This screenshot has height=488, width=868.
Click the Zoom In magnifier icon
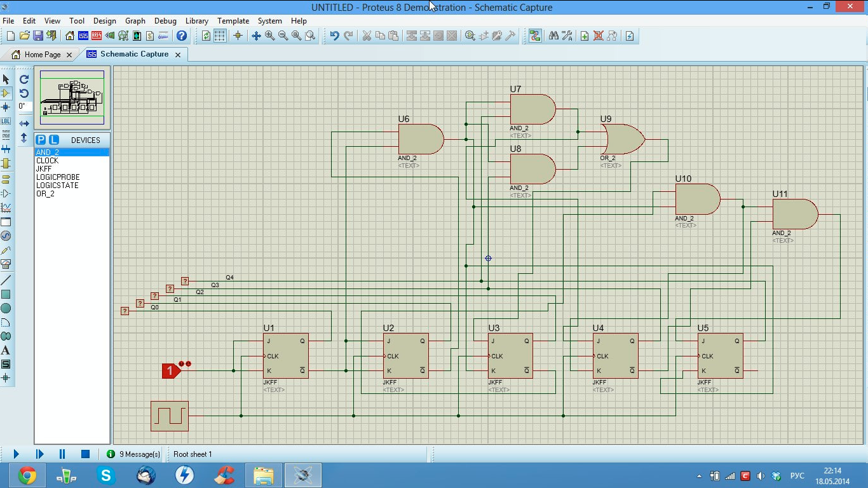click(x=269, y=36)
